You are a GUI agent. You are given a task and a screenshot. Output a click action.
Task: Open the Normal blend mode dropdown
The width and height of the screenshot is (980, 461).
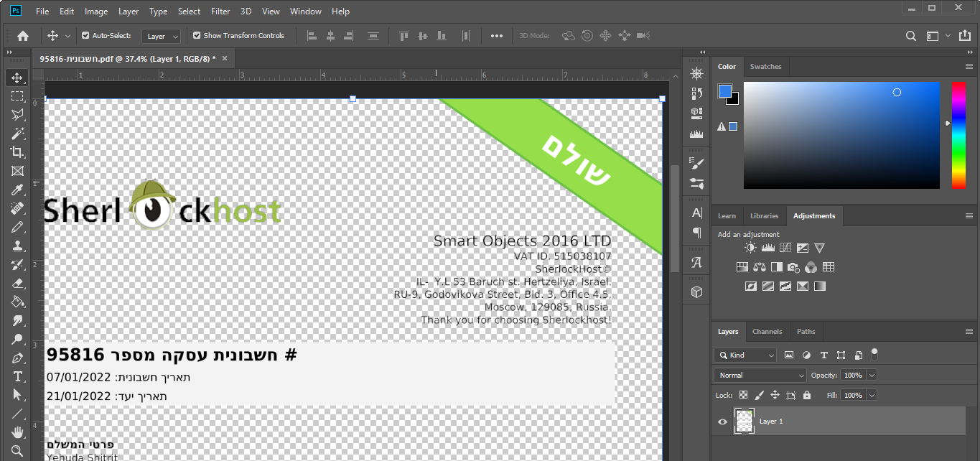point(760,376)
